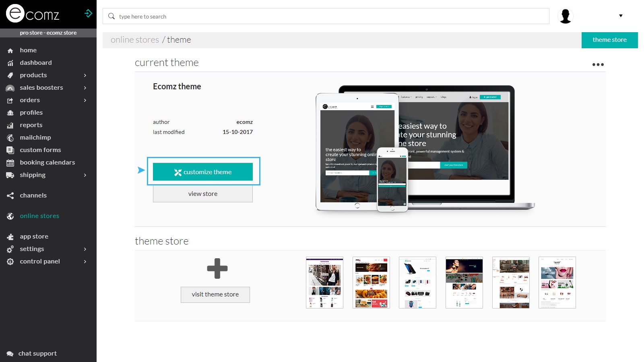The height and width of the screenshot is (362, 644).
Task: Click the control panel icon
Action: click(10, 262)
